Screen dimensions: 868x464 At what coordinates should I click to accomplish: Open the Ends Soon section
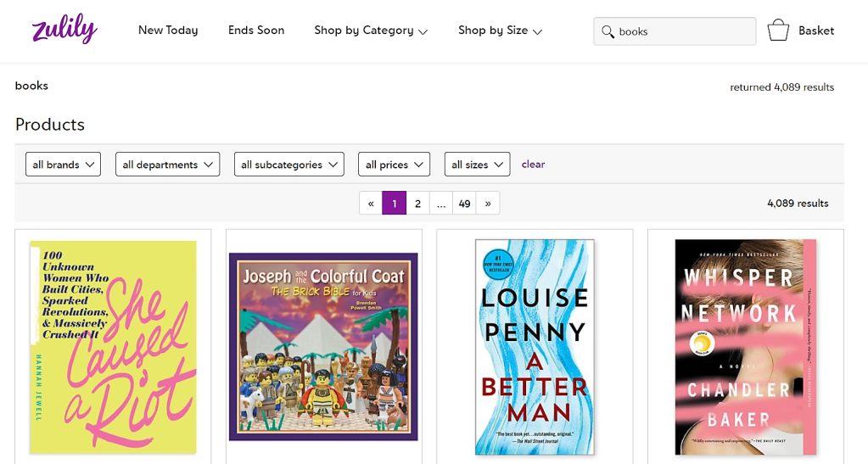pyautogui.click(x=256, y=31)
